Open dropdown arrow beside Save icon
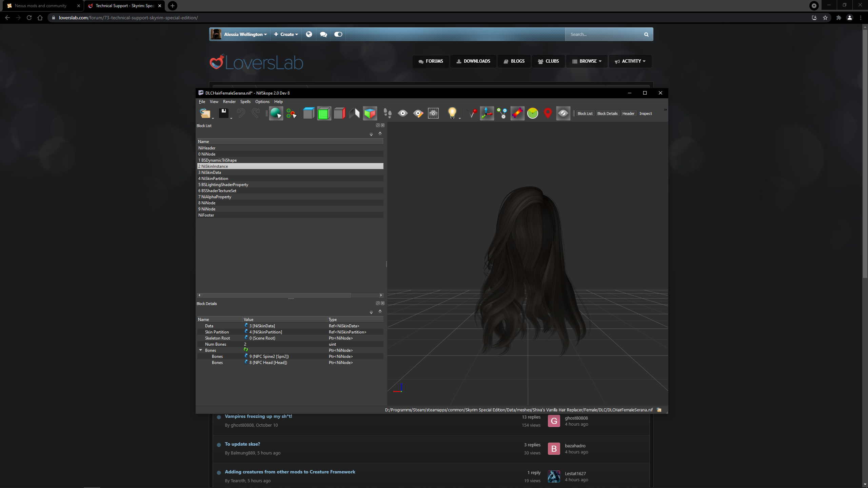This screenshot has width=868, height=488. click(231, 118)
